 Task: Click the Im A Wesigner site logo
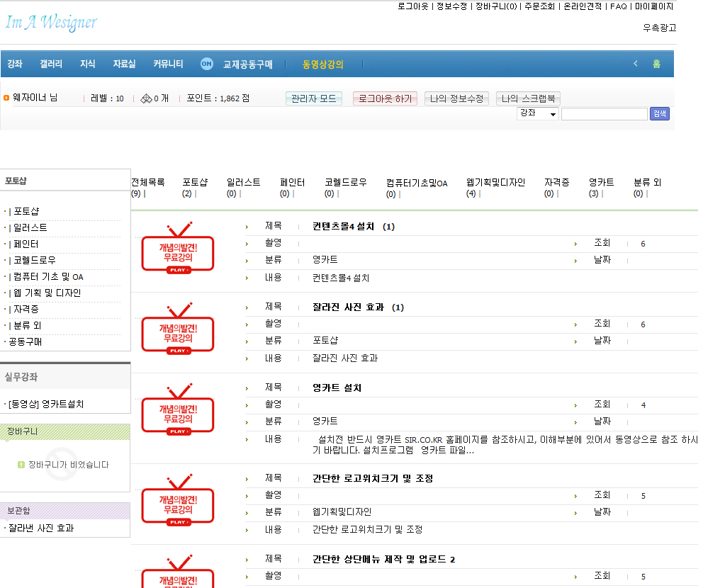[51, 23]
